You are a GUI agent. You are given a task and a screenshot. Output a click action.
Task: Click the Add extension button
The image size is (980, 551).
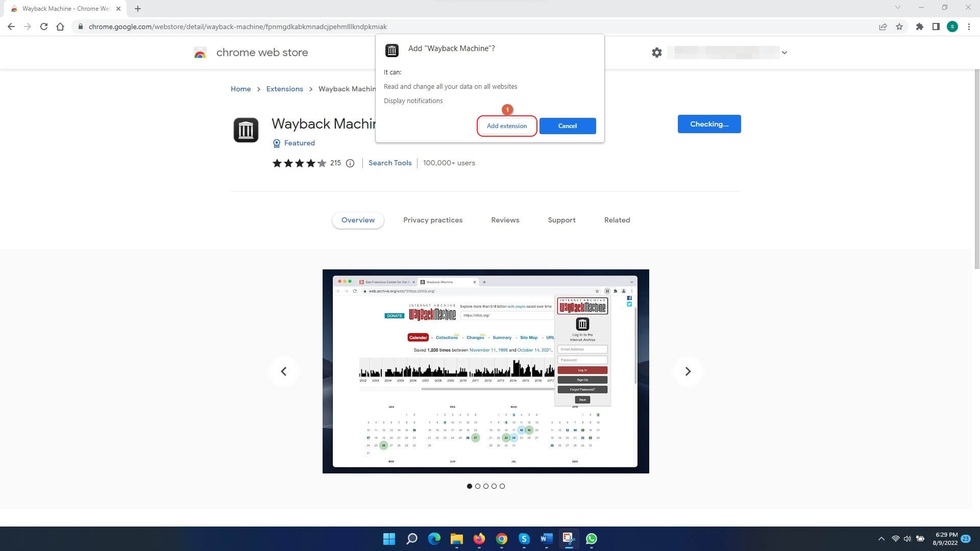(x=507, y=126)
